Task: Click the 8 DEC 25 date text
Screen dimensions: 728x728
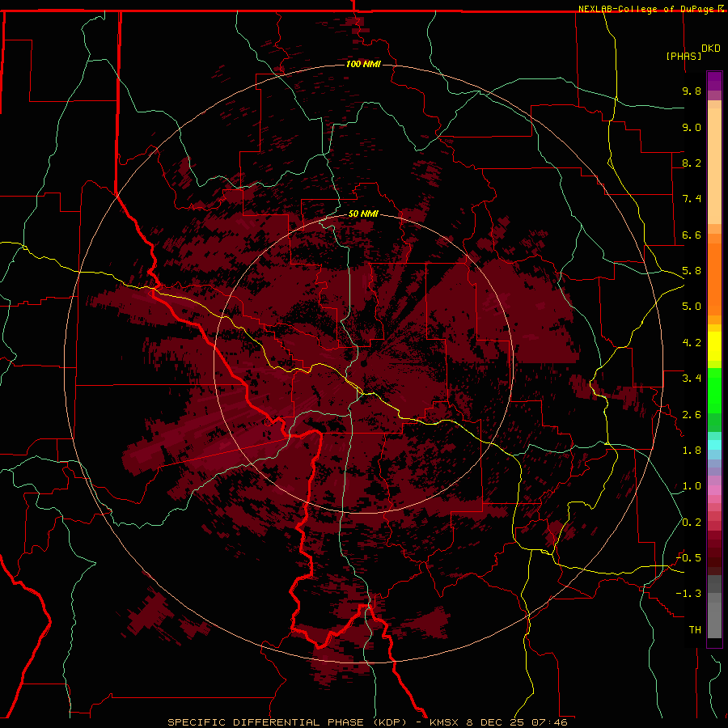Action: [496, 722]
